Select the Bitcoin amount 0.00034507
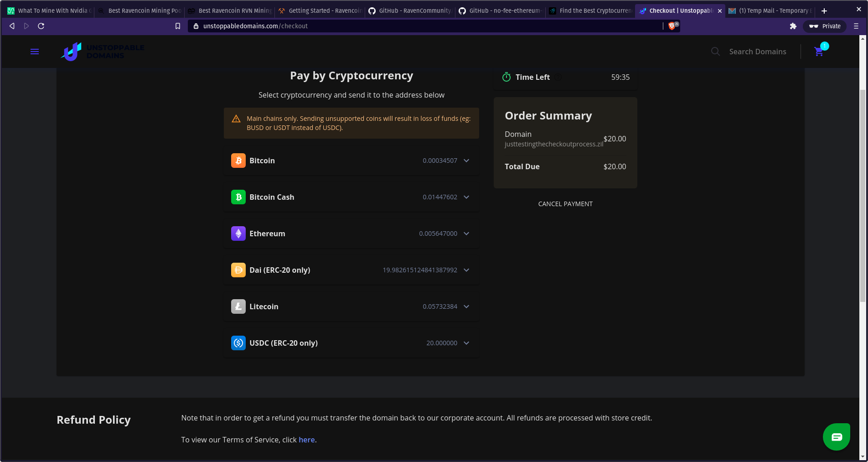 pyautogui.click(x=440, y=161)
